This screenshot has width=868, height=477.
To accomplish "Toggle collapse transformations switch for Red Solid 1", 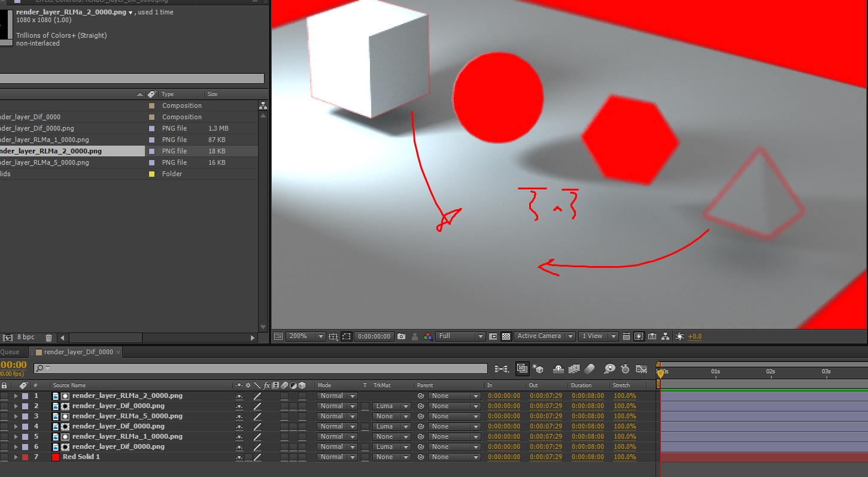I will pos(248,457).
